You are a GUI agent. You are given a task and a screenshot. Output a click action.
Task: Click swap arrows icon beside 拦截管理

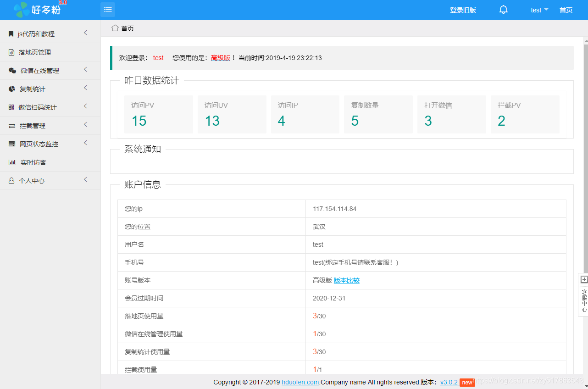coord(12,126)
